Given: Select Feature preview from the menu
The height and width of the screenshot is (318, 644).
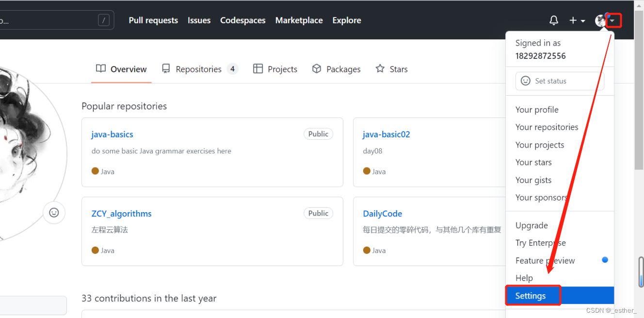Looking at the screenshot, I should 560,261.
